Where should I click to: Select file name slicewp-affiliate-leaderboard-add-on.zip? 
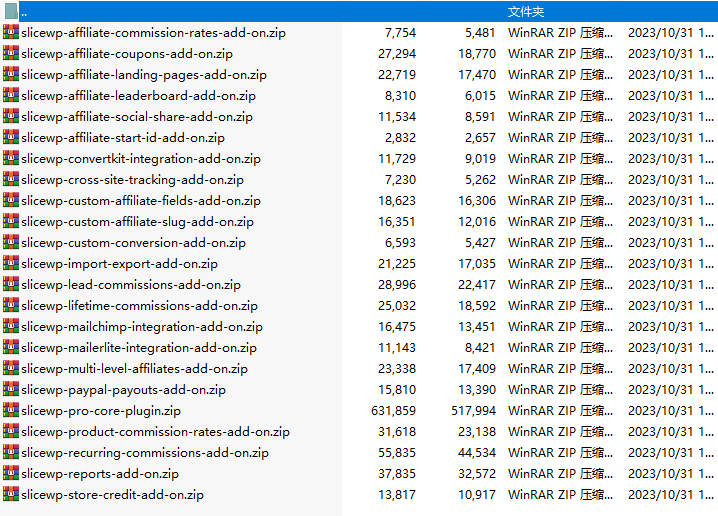tap(138, 96)
